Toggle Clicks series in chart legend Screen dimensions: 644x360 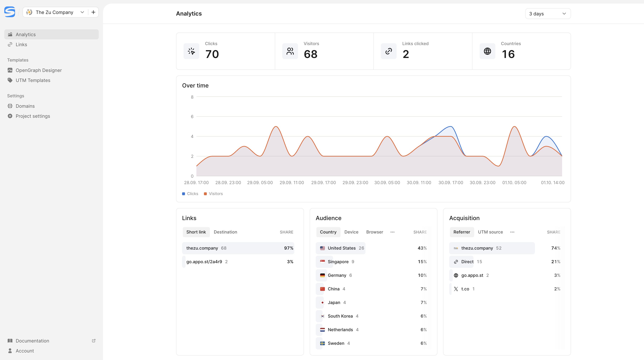tap(190, 194)
